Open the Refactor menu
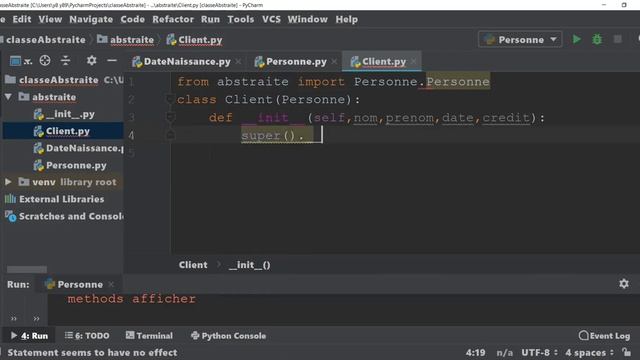The height and width of the screenshot is (360, 640). [173, 19]
